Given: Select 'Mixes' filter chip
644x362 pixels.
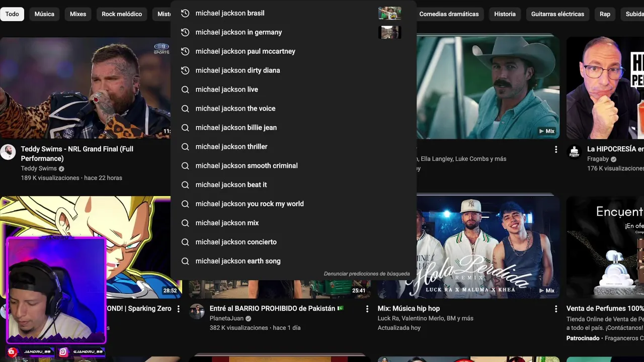Looking at the screenshot, I should point(78,14).
